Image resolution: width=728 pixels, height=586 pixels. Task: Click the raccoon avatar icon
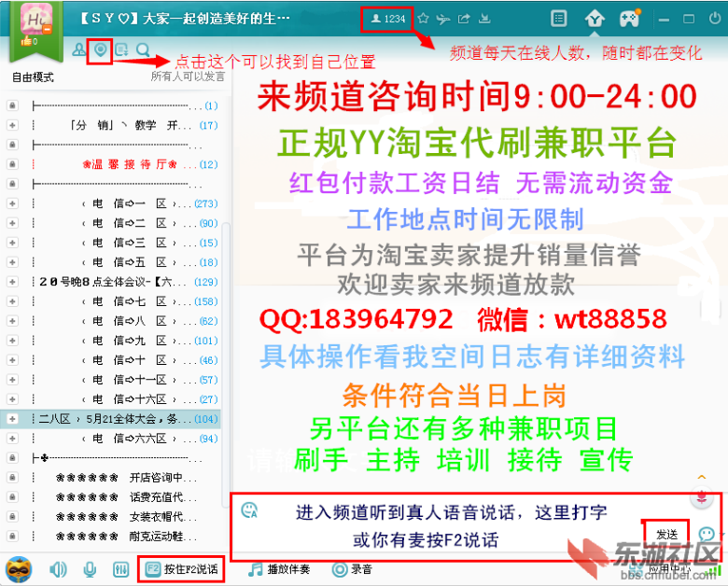point(19,569)
